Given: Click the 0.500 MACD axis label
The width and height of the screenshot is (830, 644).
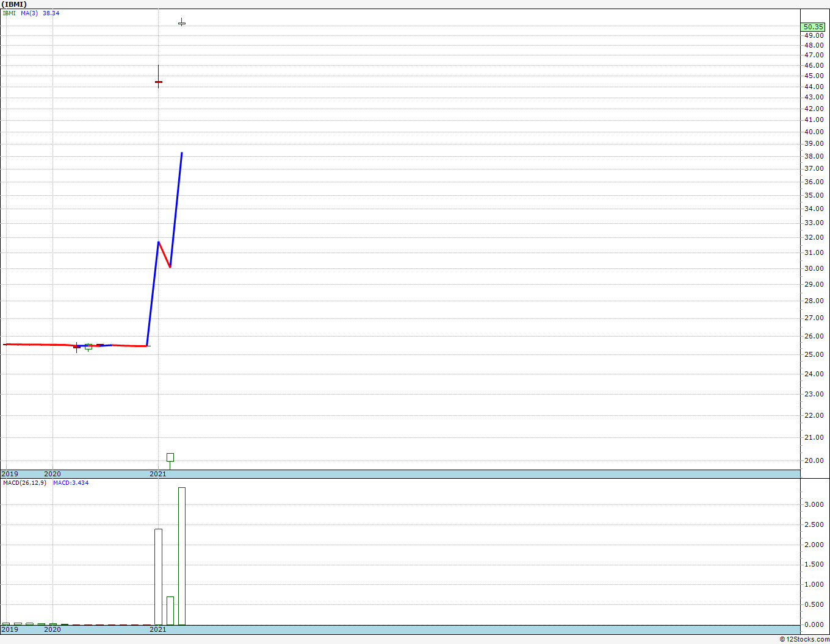Looking at the screenshot, I should [x=814, y=604].
